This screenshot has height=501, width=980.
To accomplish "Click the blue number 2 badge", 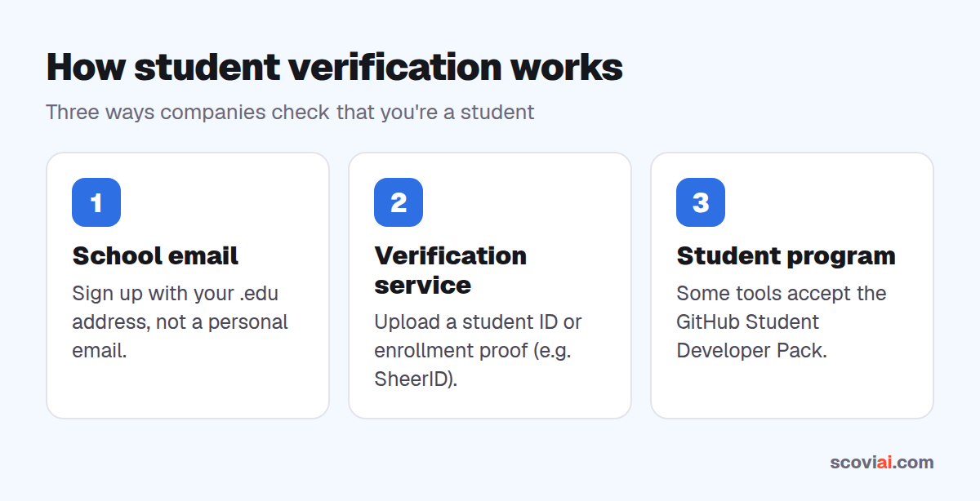I will (399, 202).
